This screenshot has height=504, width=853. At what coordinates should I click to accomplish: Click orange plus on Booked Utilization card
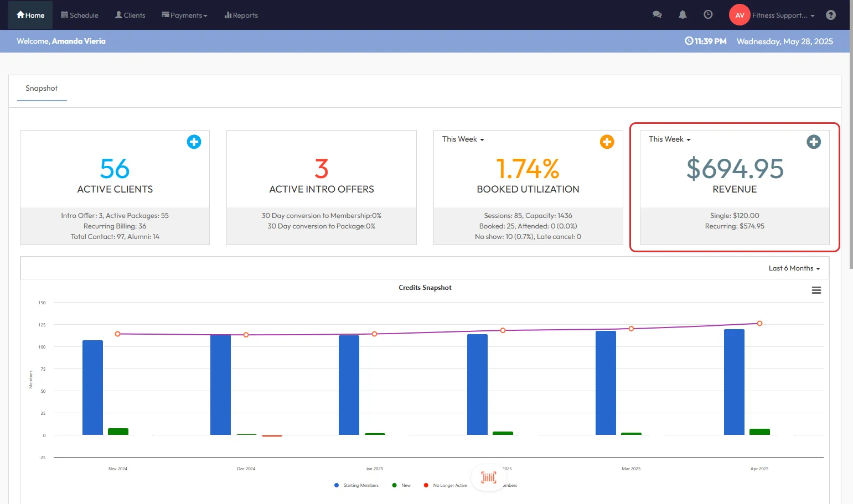point(607,142)
